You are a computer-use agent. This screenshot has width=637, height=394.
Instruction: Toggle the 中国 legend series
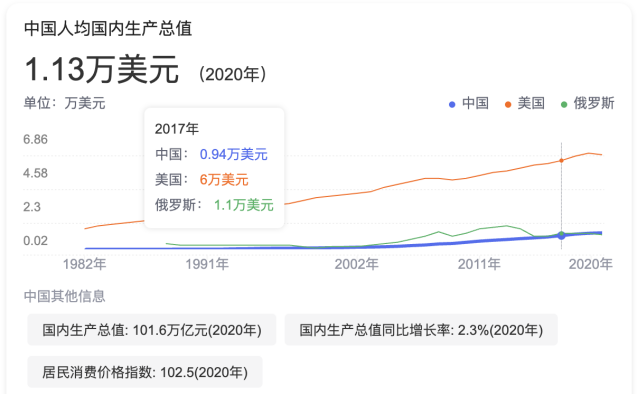[468, 104]
